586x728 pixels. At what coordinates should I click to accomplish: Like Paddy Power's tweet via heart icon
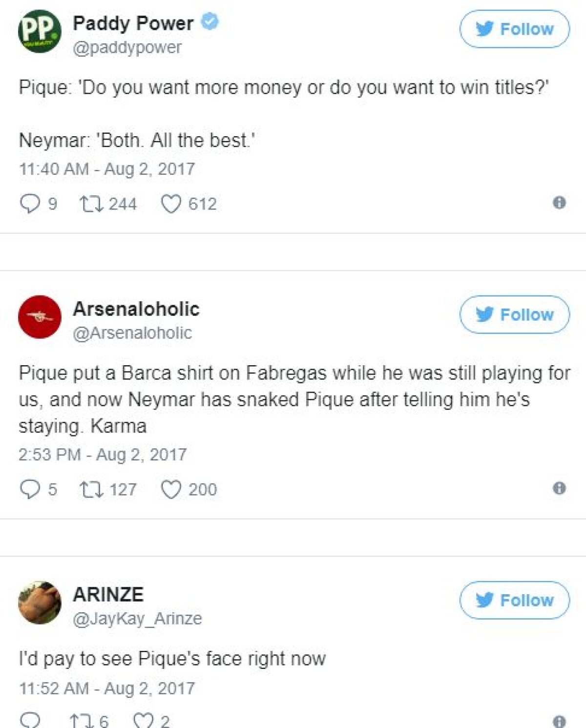point(172,204)
